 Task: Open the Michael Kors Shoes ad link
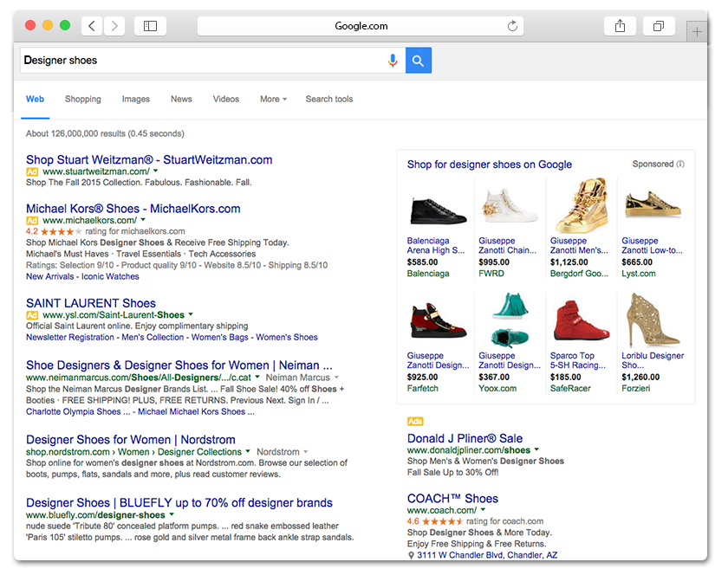coord(133,209)
